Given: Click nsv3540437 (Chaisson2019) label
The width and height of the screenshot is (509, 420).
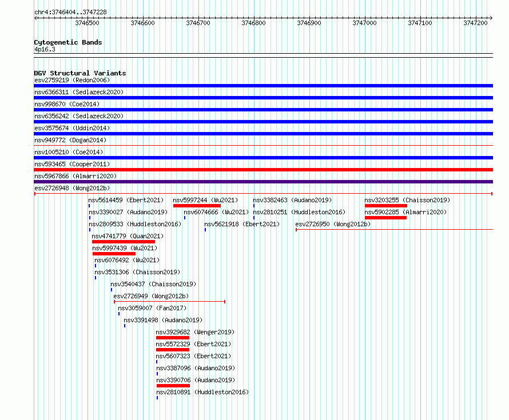Looking at the screenshot, I should point(153,284).
